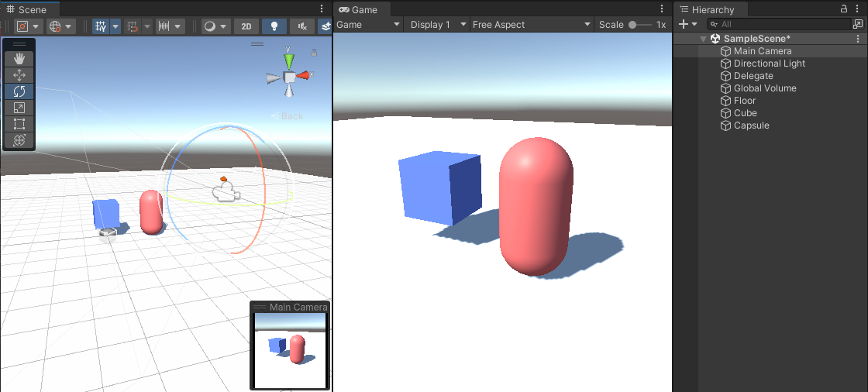Click the tool handle pivot position icon
The height and width of the screenshot is (392, 868).
click(x=22, y=26)
